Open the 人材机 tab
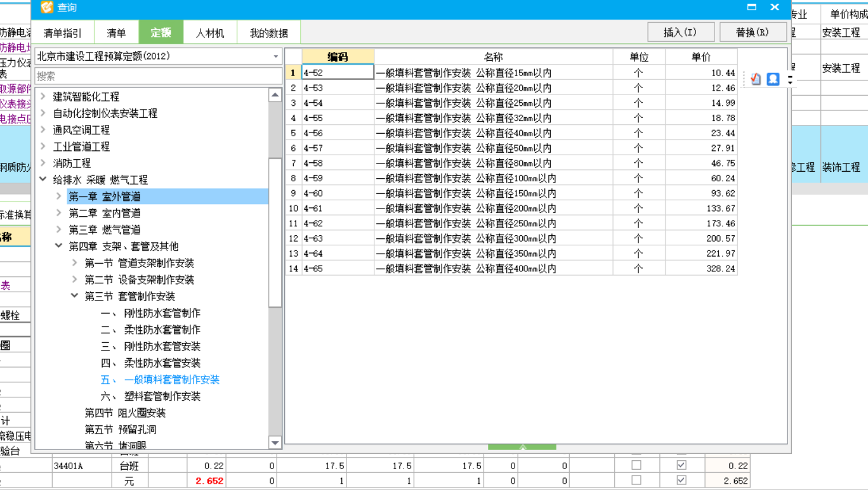The image size is (868, 490). [210, 33]
